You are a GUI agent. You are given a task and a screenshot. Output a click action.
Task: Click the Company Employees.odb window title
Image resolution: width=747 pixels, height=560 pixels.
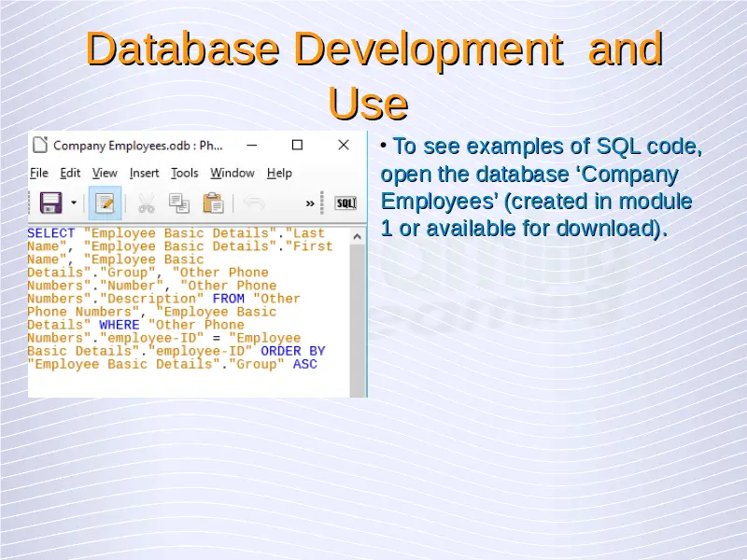[x=137, y=146]
